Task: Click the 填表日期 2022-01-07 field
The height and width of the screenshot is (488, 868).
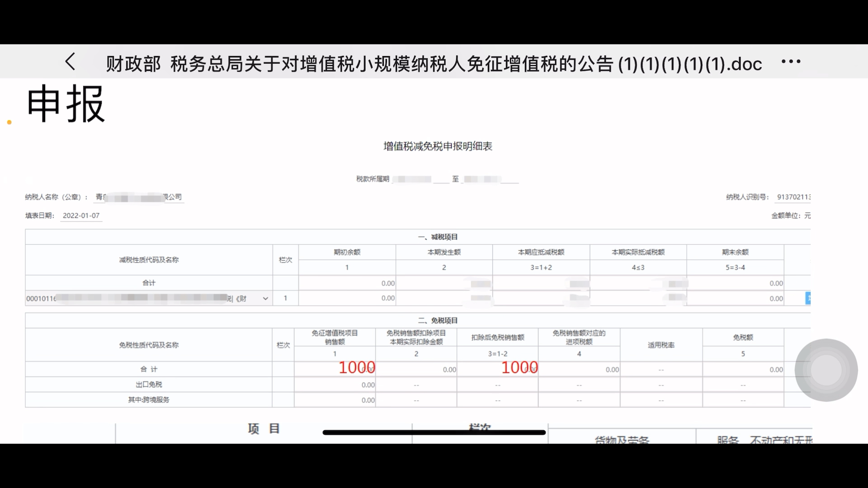Action: coord(81,216)
